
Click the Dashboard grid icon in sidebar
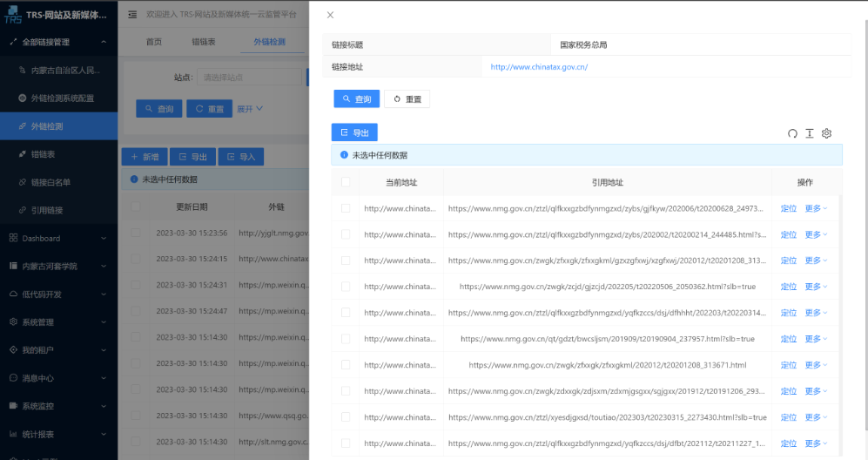[x=13, y=238]
